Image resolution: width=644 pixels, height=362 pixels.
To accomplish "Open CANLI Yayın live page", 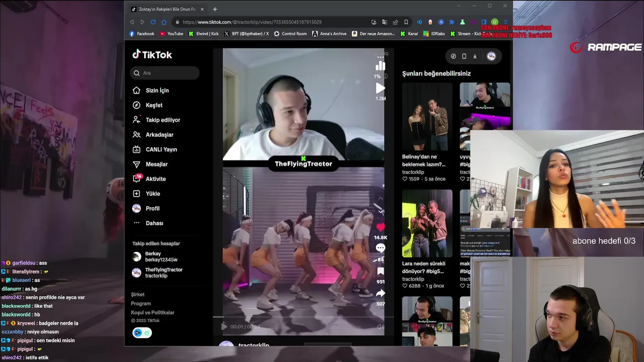I will [x=154, y=149].
